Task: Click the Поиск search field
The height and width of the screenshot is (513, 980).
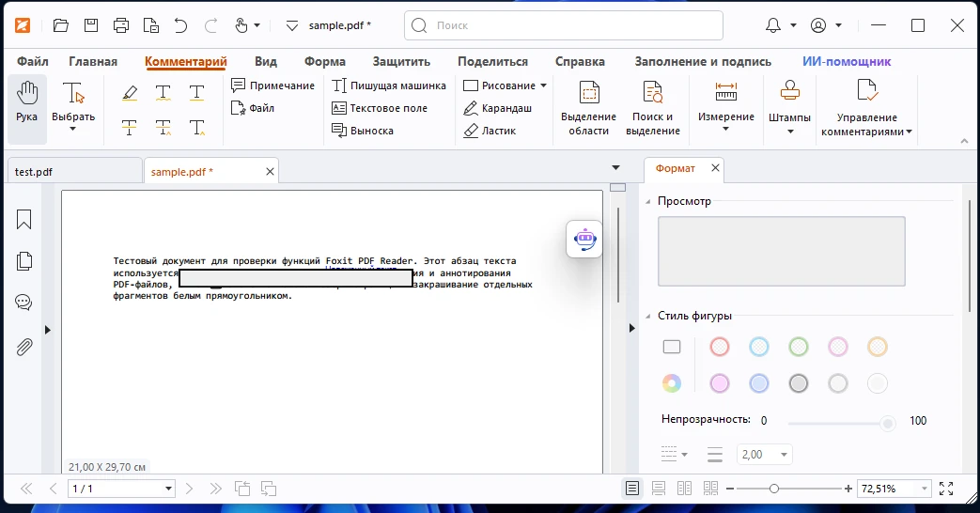Action: pyautogui.click(x=564, y=25)
